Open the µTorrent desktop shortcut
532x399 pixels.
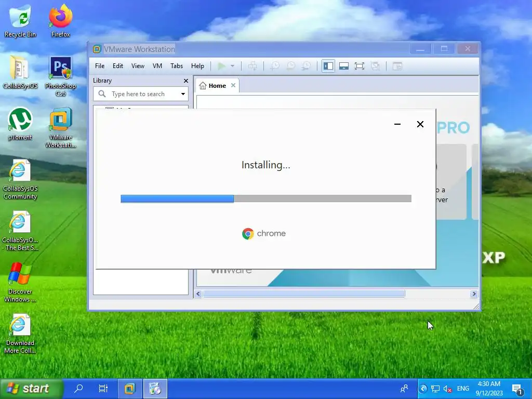click(20, 124)
